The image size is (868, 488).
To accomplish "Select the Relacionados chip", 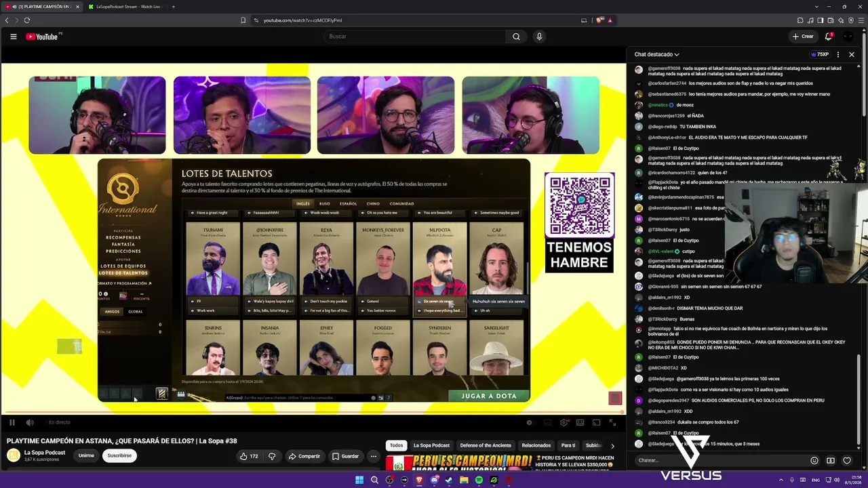I will click(x=536, y=445).
